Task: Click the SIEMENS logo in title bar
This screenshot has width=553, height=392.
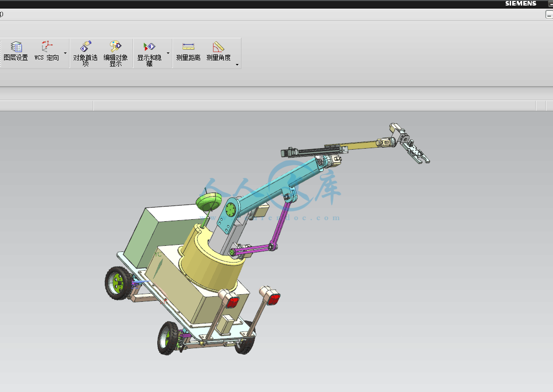Action: [x=521, y=4]
